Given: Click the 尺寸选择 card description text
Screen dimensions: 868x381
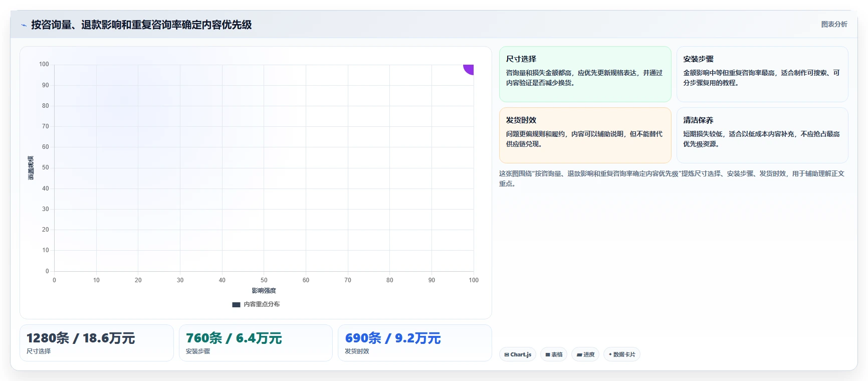Looking at the screenshot, I should tap(584, 78).
